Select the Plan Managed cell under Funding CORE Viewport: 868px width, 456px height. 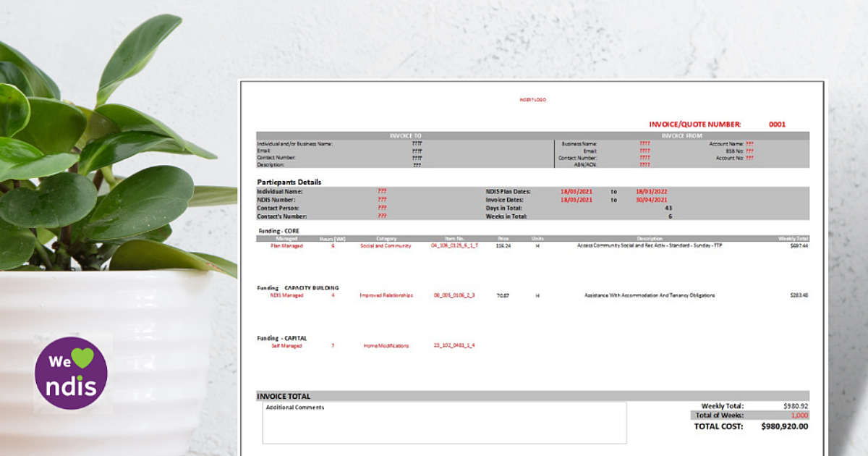[286, 245]
